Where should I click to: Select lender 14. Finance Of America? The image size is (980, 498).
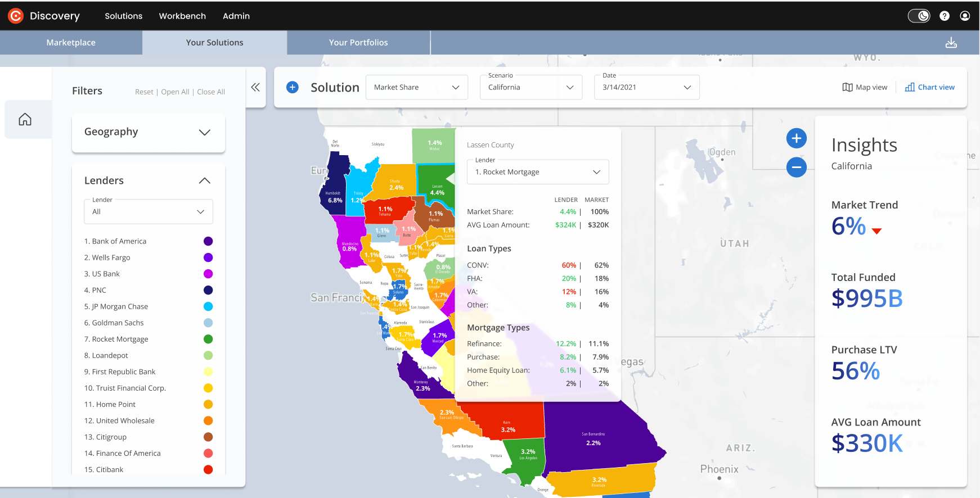point(122,453)
